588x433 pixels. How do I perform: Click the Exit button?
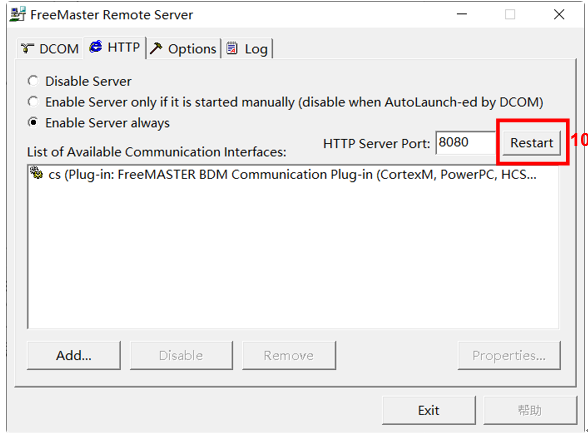click(x=429, y=410)
